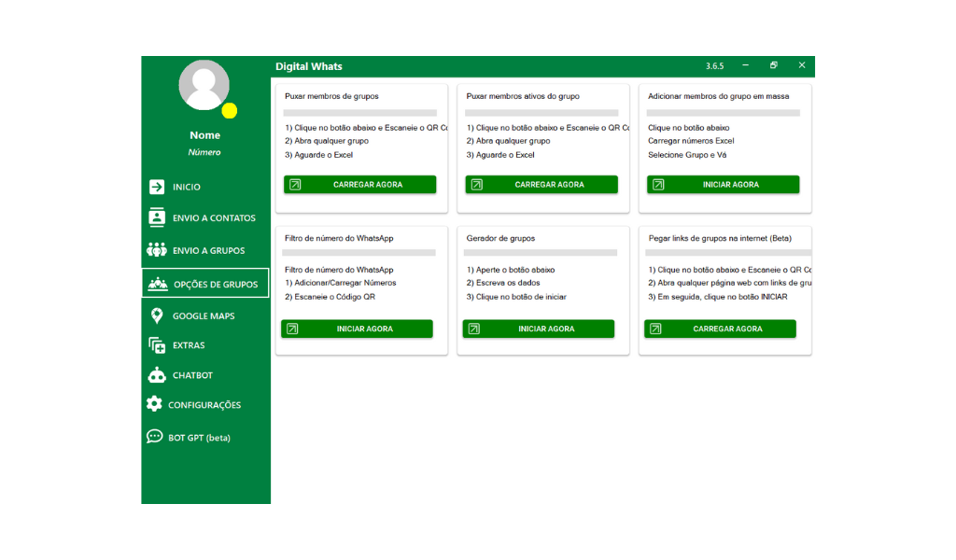Click the Extras stacked plus icon
Viewport: 956px width, 560px height.
pyautogui.click(x=157, y=345)
